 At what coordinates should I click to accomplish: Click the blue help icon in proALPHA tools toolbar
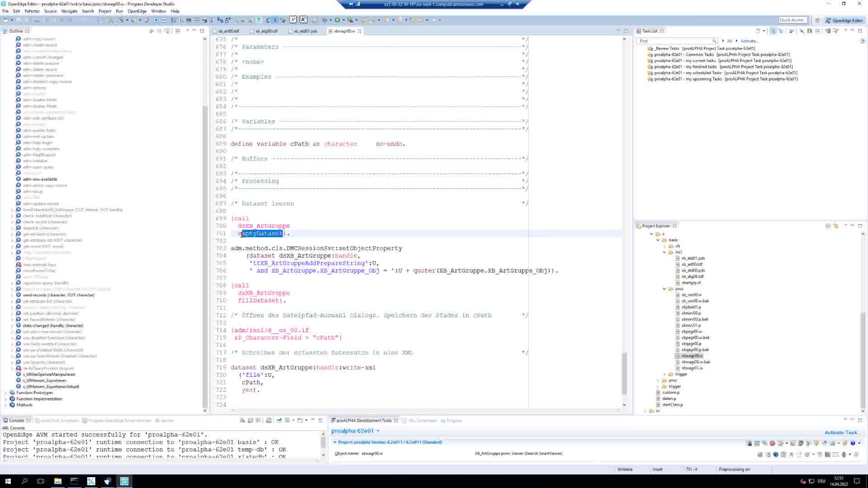(x=853, y=443)
